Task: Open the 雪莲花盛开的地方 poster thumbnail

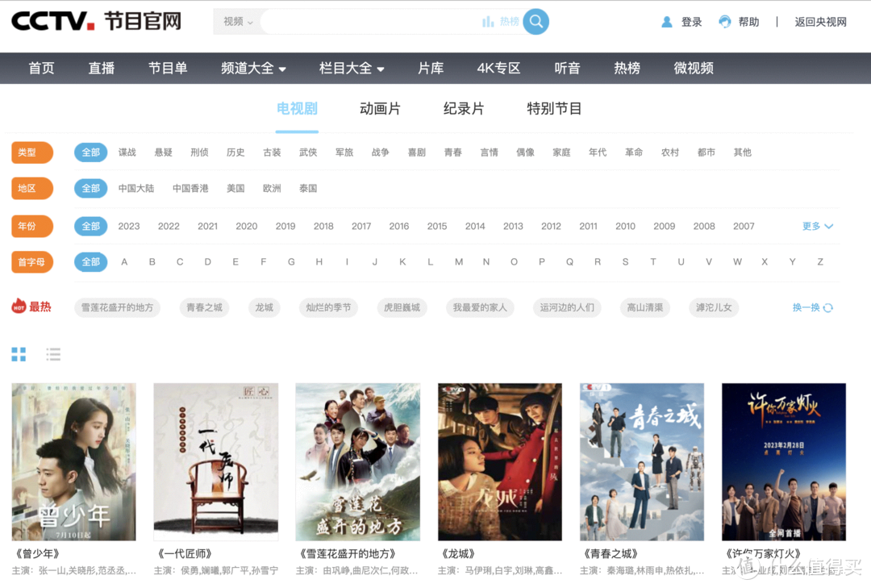Action: pos(358,462)
